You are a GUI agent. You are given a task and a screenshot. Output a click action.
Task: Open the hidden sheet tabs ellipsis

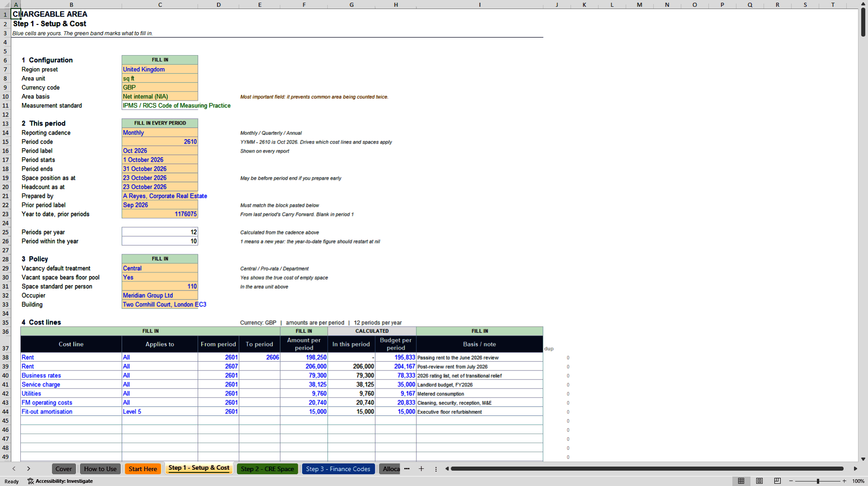[407, 469]
